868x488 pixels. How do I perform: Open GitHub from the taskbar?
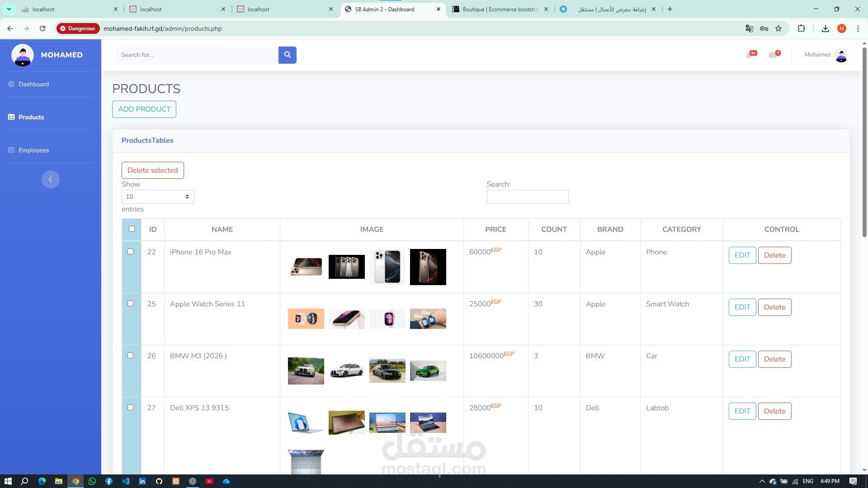click(x=159, y=481)
